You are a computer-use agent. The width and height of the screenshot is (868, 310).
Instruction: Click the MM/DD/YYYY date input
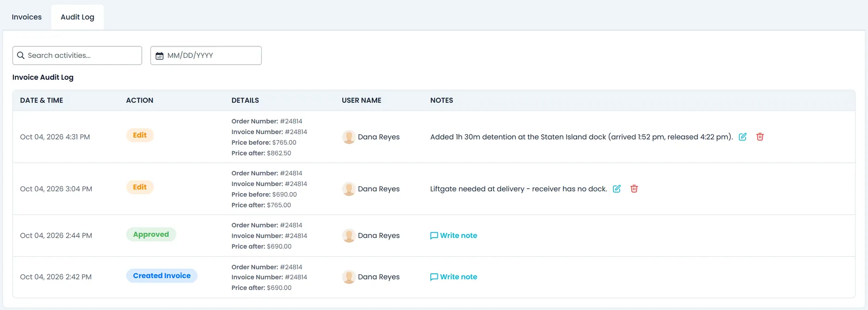click(x=206, y=56)
